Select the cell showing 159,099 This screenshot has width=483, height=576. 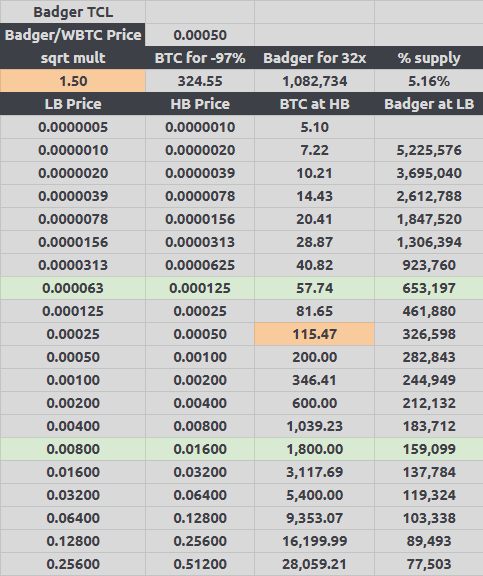coord(429,449)
